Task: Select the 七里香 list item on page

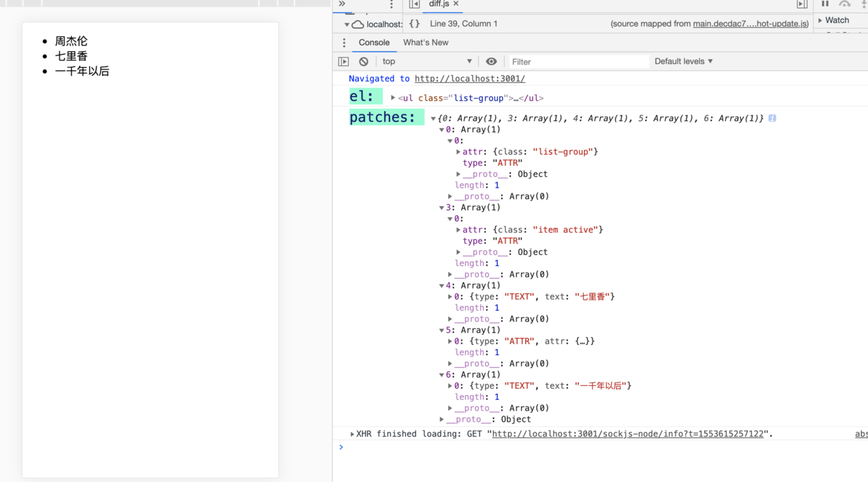Action: click(71, 56)
